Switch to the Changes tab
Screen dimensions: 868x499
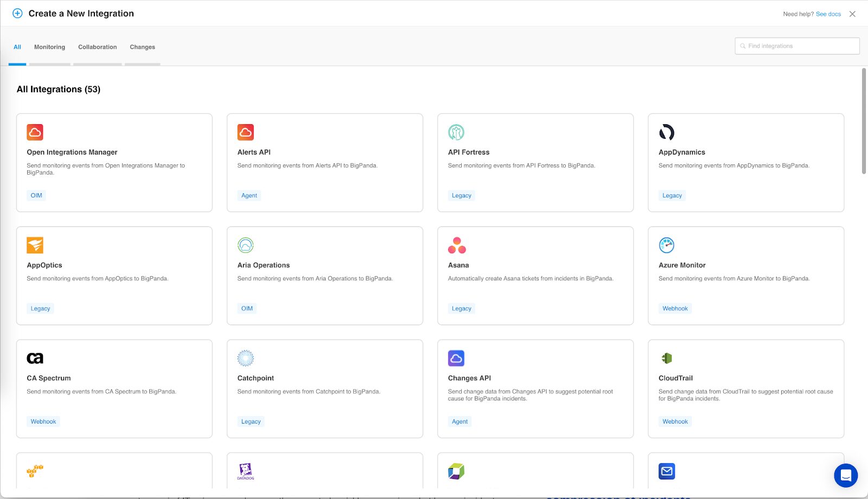tap(142, 47)
